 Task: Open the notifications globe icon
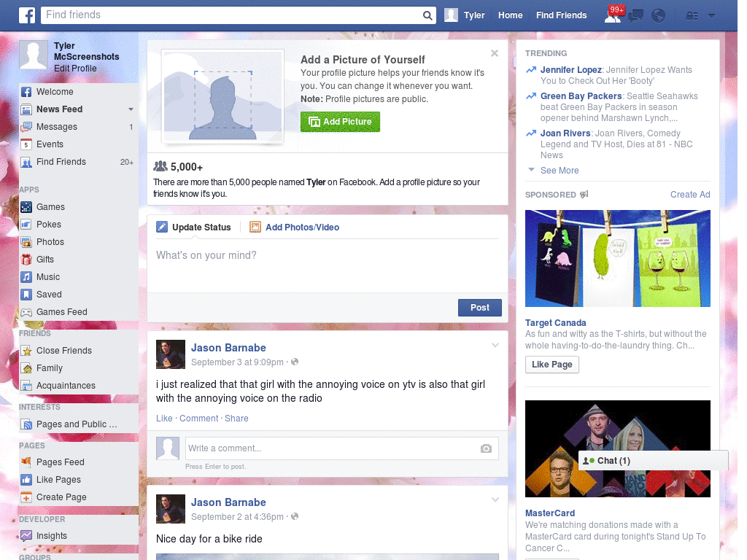point(659,16)
